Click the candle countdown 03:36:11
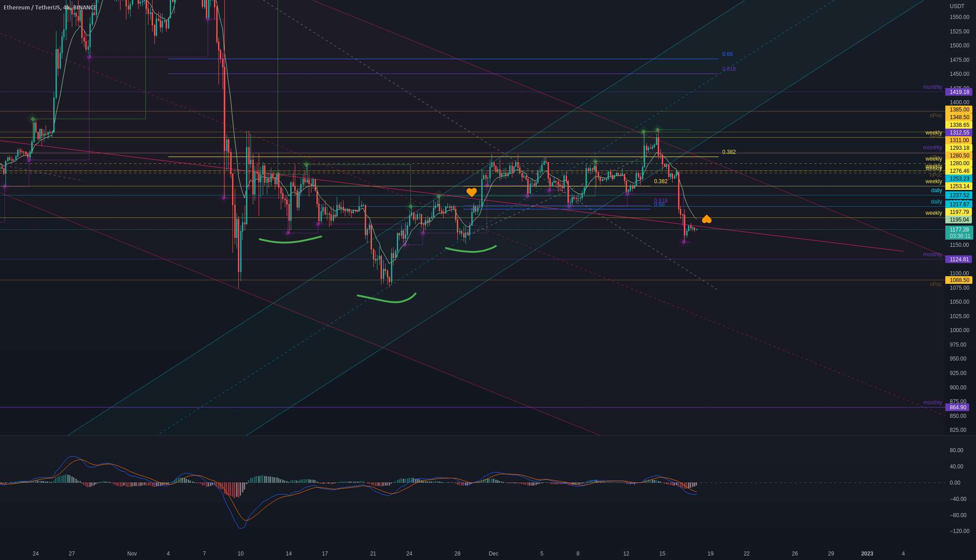Viewport: 976px width, 560px height. point(959,236)
